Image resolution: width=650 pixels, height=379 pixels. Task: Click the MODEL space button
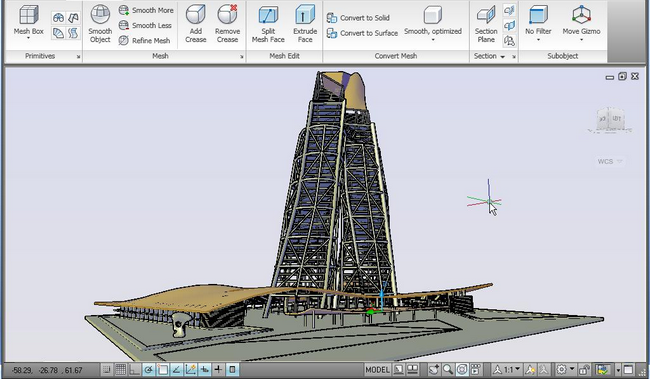[377, 369]
